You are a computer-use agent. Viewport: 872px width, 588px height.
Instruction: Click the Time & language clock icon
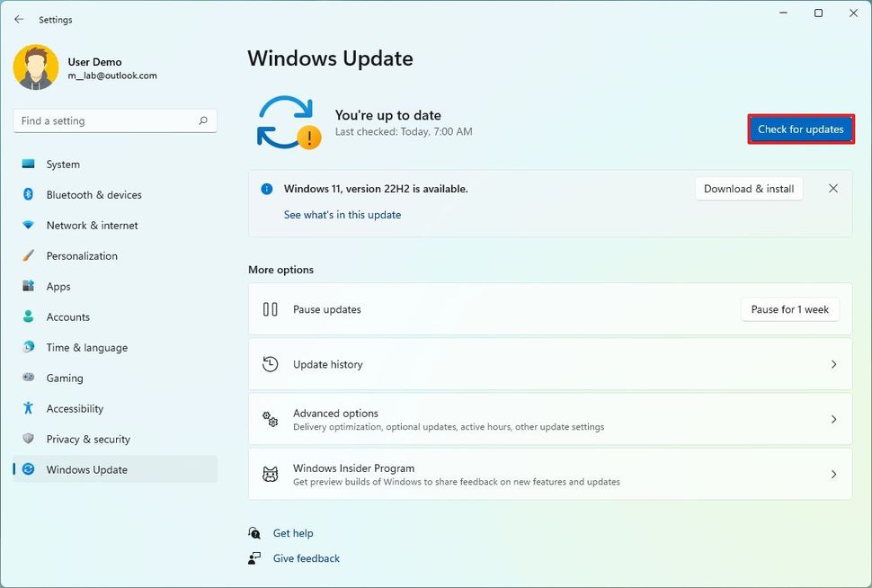[30, 347]
